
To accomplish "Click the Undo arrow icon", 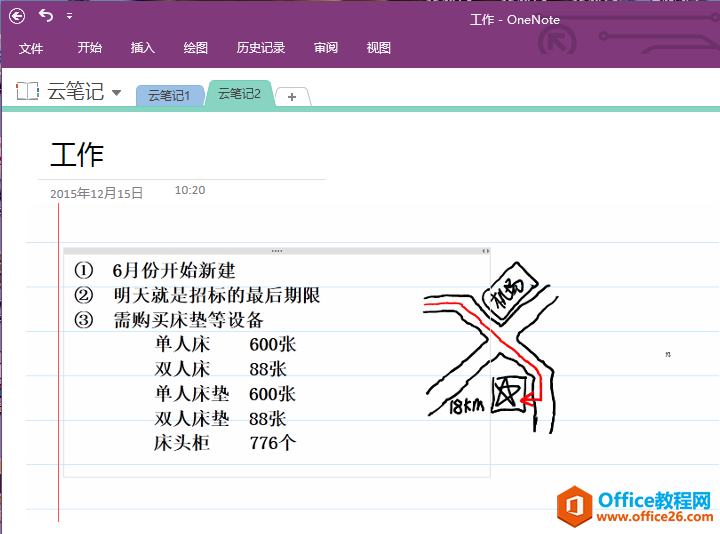I will pos(46,15).
